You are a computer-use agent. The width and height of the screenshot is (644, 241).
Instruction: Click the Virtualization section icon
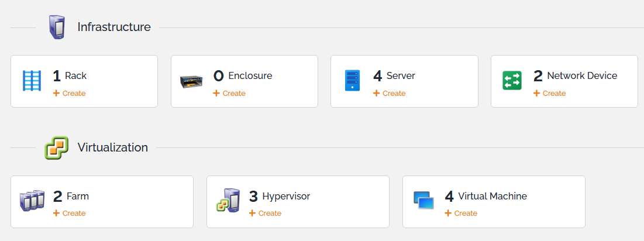tap(56, 147)
